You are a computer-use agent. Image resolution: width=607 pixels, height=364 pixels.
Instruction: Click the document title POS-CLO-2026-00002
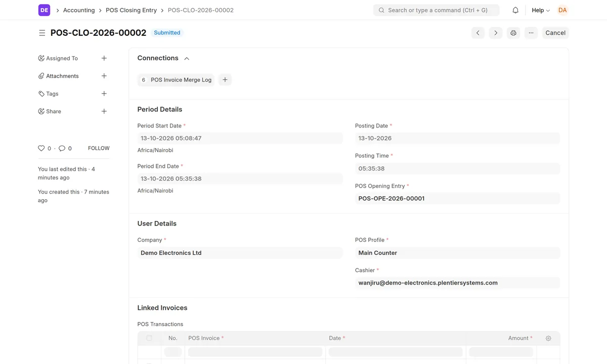[x=98, y=33]
